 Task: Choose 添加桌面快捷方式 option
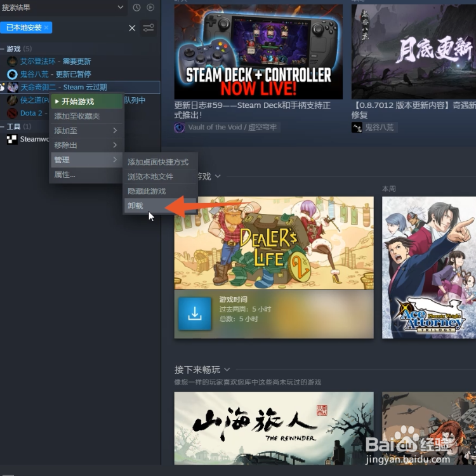tap(161, 162)
